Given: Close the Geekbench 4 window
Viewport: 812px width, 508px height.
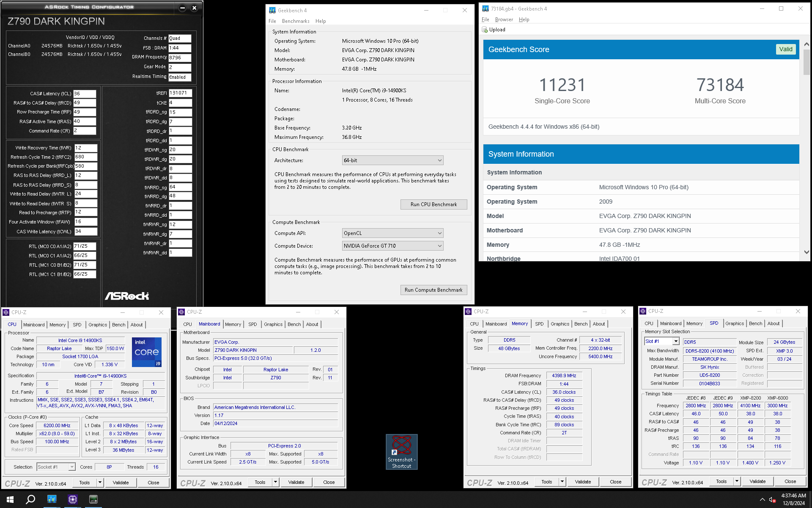Looking at the screenshot, I should [464, 10].
